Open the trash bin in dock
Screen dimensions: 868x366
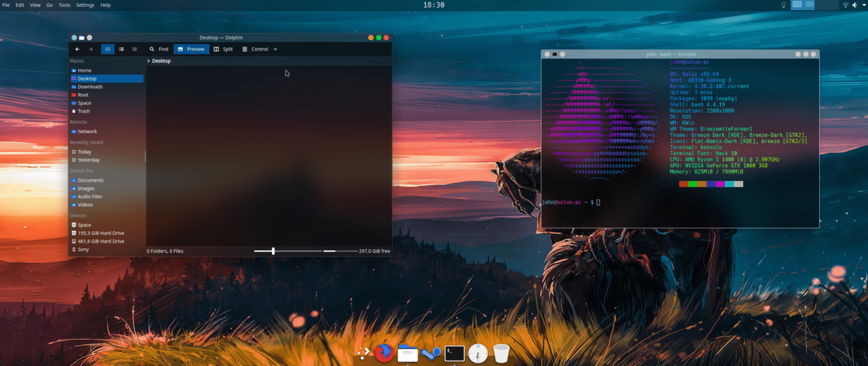[501, 353]
